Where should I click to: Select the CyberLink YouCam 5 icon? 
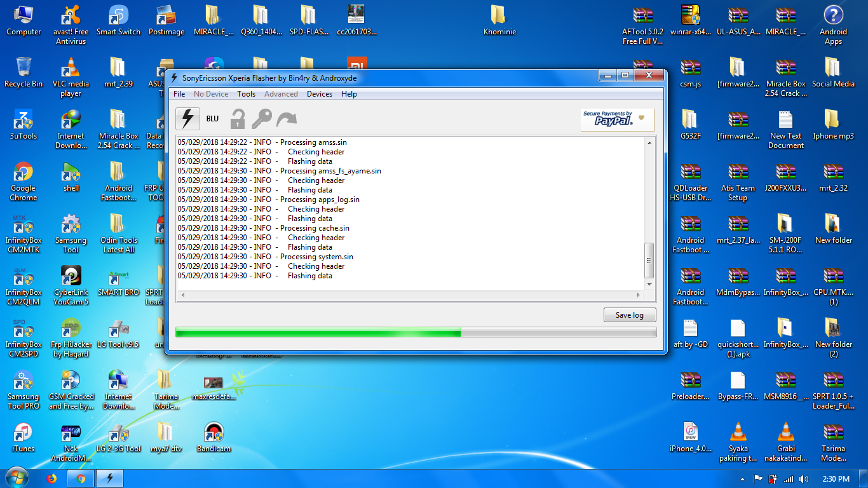[71, 285]
